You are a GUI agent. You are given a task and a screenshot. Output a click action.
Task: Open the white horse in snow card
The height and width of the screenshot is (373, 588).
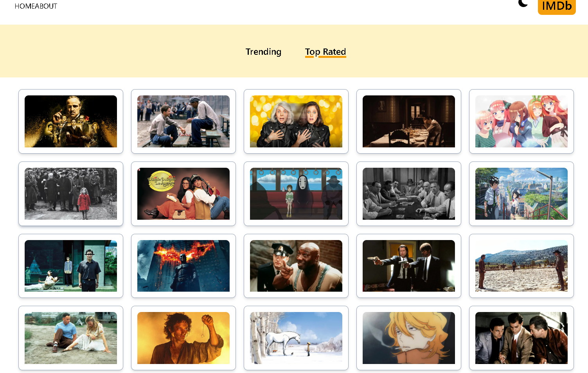pyautogui.click(x=296, y=338)
